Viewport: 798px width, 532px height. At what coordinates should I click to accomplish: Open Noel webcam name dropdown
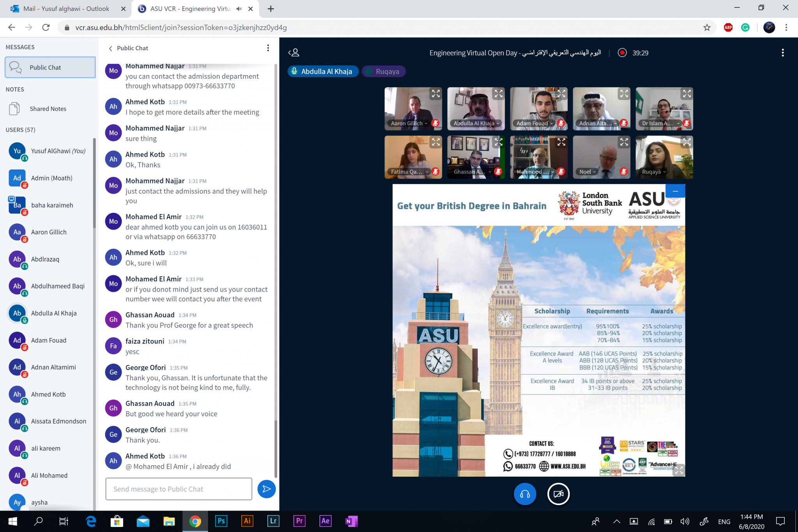coord(588,171)
